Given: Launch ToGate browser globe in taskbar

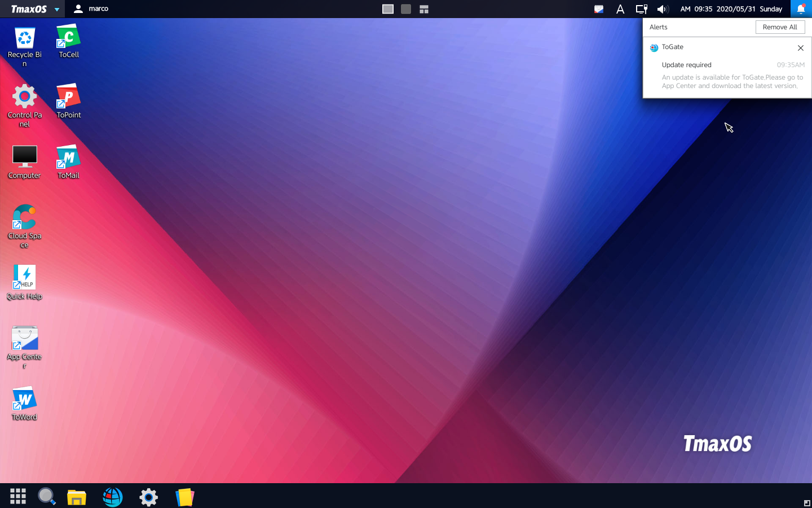Looking at the screenshot, I should coord(113,497).
